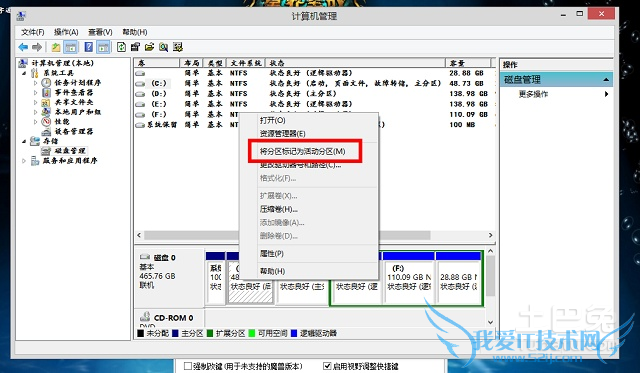Click the open-folder toolbar icon
Image resolution: width=640 pixels, height=373 pixels.
149,47
